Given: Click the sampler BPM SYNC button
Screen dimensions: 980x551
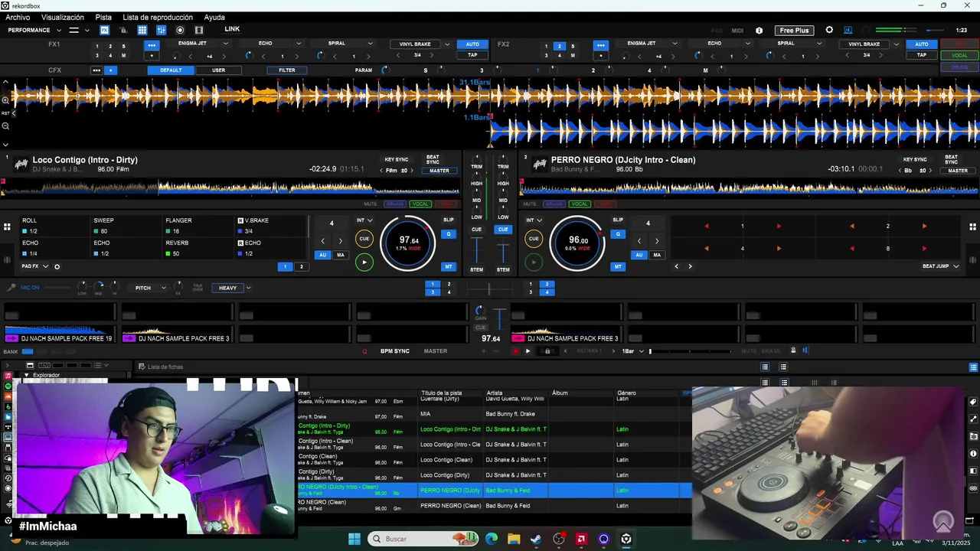Looking at the screenshot, I should click(x=395, y=351).
